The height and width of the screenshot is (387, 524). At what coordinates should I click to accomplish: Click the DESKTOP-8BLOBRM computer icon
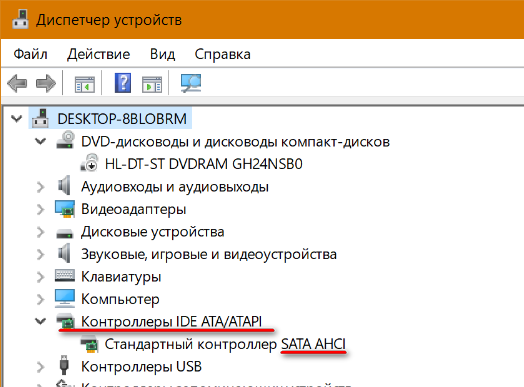41,119
